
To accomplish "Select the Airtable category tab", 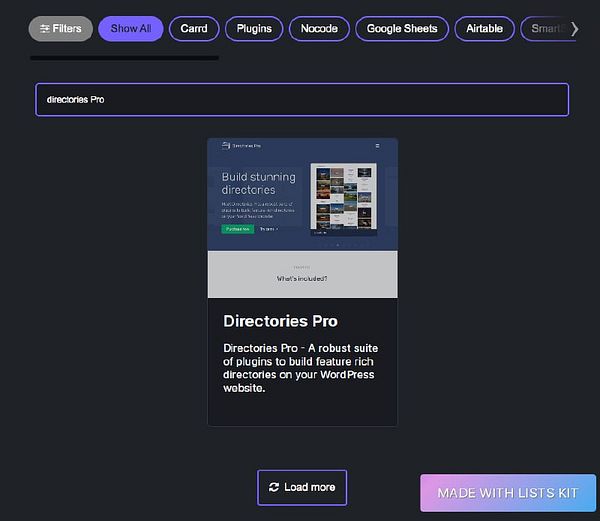I will (x=484, y=29).
